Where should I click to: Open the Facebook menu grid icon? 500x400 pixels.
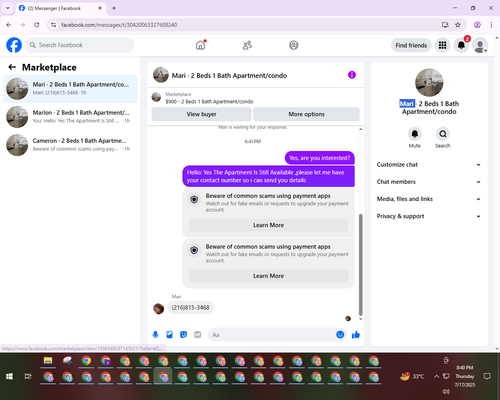442,45
